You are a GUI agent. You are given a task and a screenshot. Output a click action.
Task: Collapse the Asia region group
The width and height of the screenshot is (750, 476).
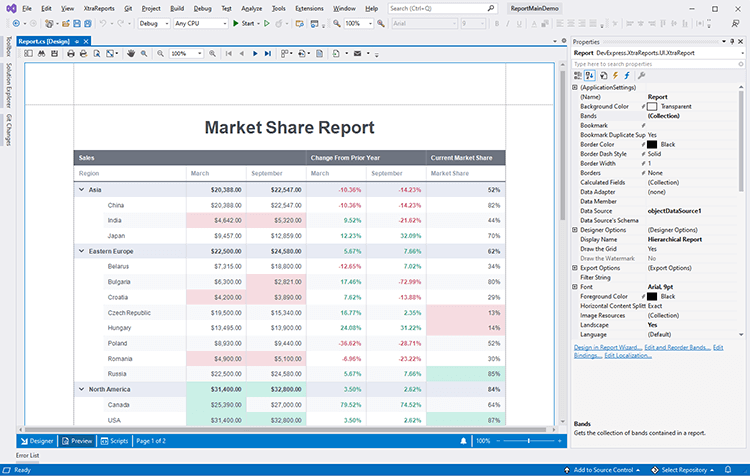coord(81,189)
